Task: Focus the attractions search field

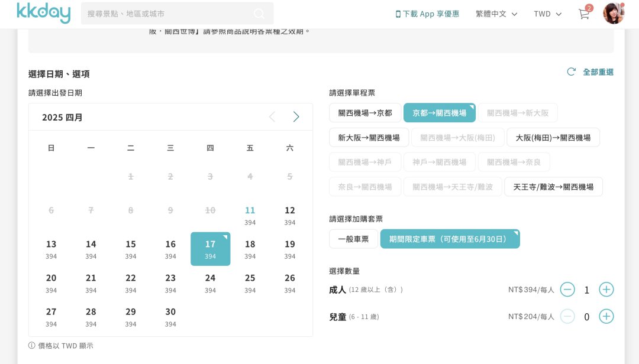Action: click(177, 14)
